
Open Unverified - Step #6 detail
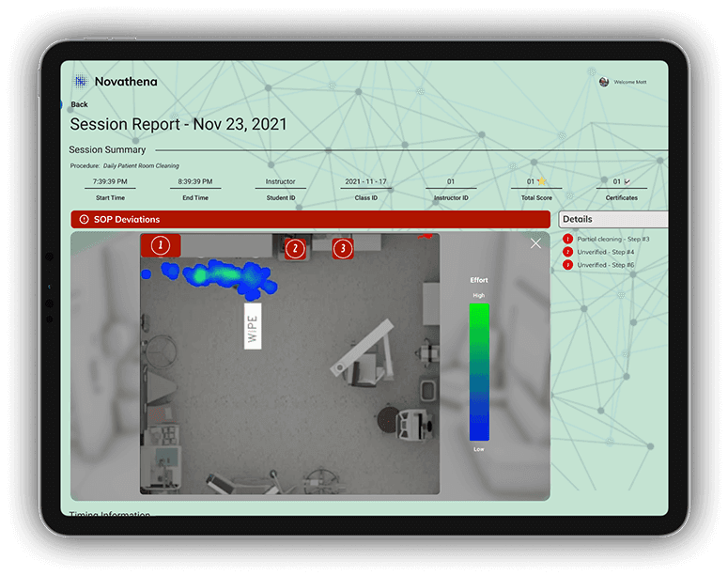[x=606, y=265]
